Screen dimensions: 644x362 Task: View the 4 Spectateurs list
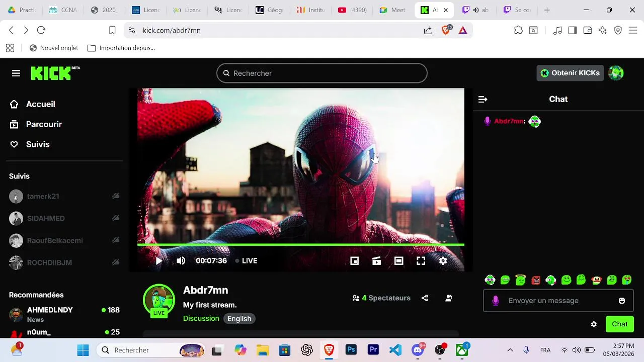point(381,298)
